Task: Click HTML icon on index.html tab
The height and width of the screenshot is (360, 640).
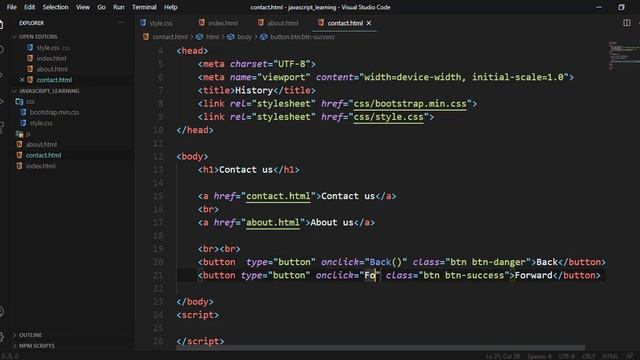Action: coord(202,23)
